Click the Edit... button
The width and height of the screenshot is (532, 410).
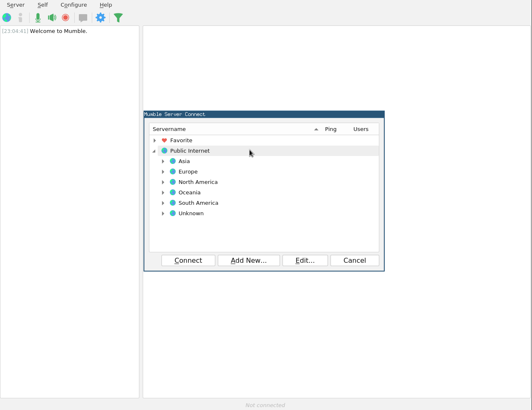(305, 260)
